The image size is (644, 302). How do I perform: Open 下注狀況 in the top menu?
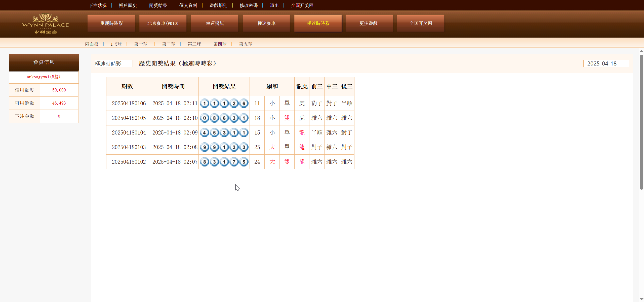pyautogui.click(x=98, y=6)
